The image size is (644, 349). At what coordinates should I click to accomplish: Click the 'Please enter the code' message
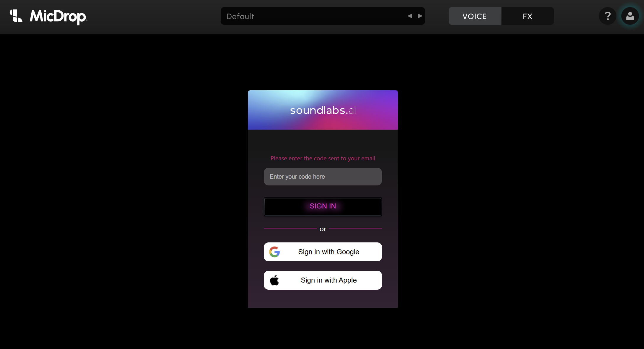[323, 159]
